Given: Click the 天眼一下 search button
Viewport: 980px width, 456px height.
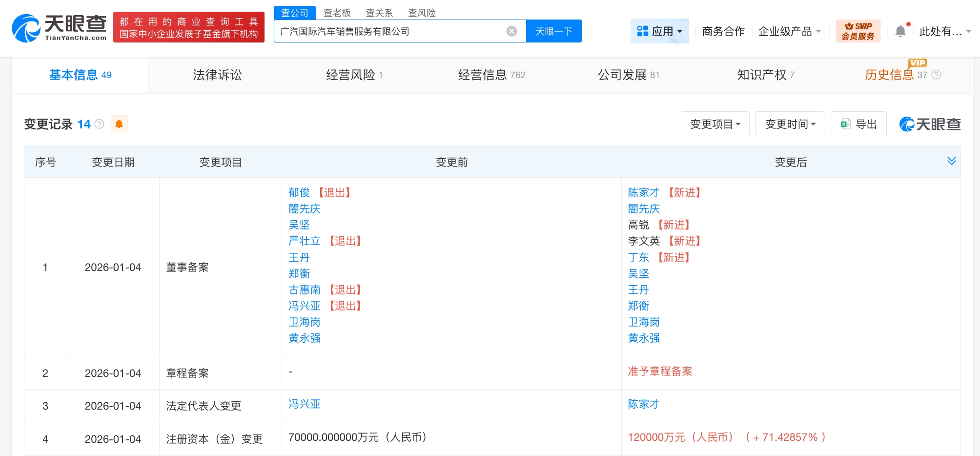Looking at the screenshot, I should click(553, 30).
